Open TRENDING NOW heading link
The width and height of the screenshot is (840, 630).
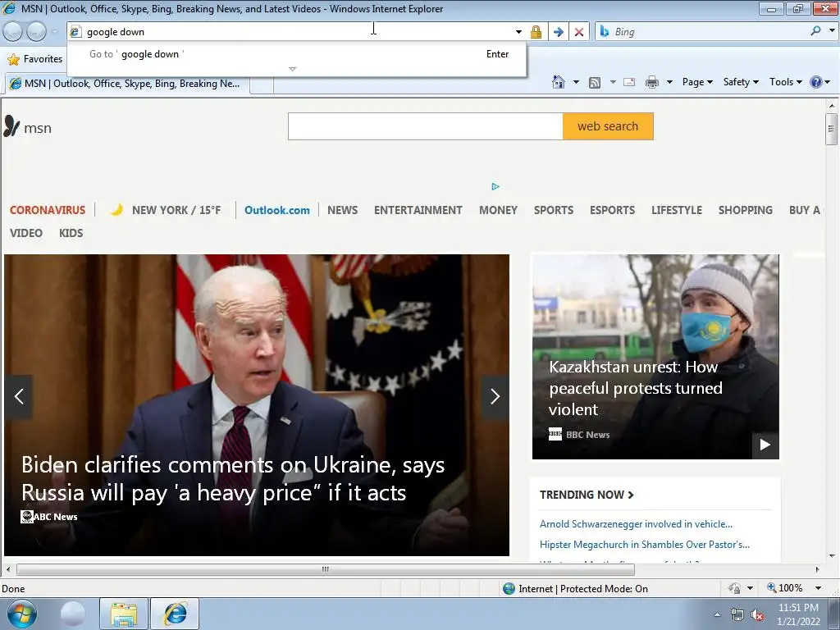587,495
